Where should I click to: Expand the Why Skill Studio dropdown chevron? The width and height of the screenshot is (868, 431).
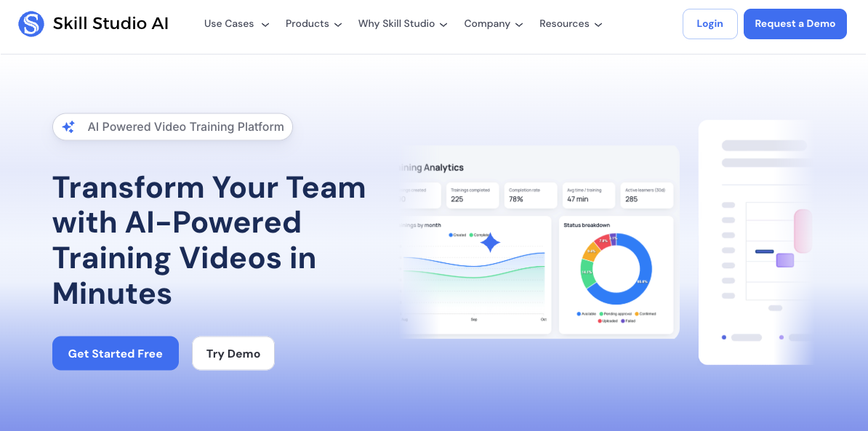443,24
